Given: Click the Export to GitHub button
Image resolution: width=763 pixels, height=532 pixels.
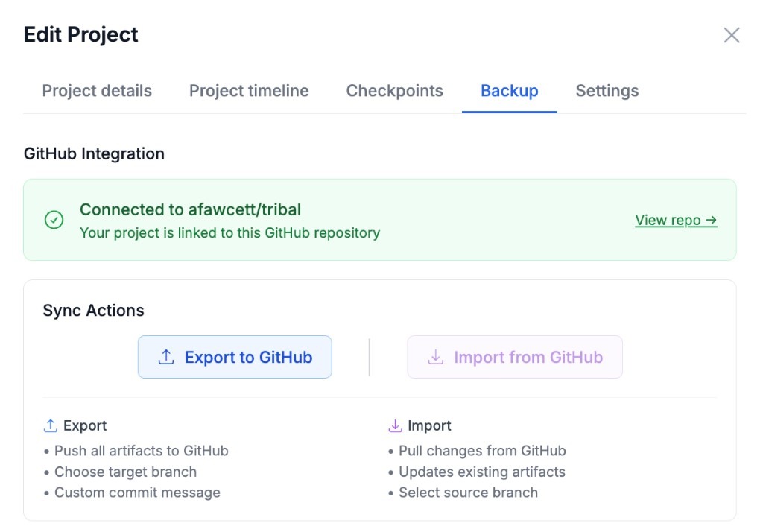Looking at the screenshot, I should (235, 357).
